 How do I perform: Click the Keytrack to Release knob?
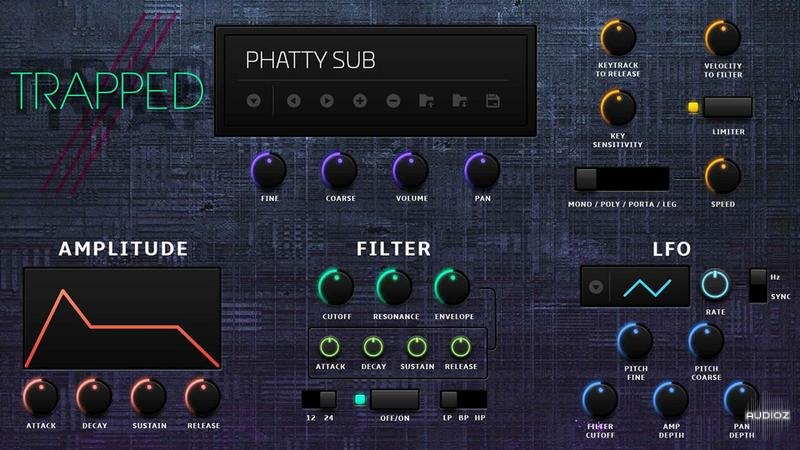[618, 38]
